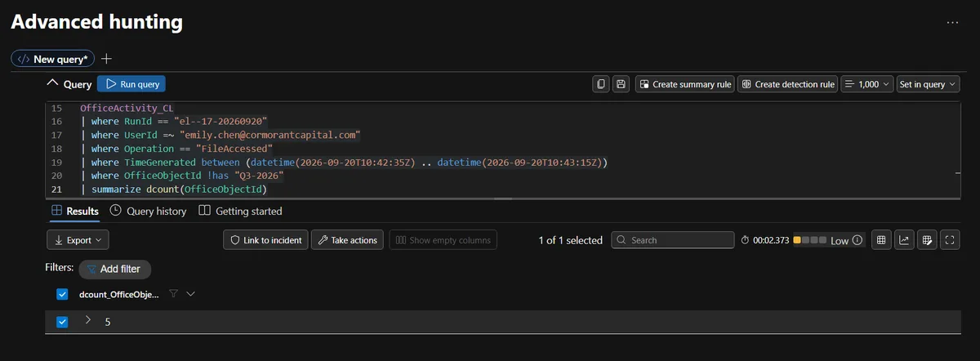Open the 1,000 row limit dropdown
Screen dimensions: 980x361
click(x=866, y=84)
